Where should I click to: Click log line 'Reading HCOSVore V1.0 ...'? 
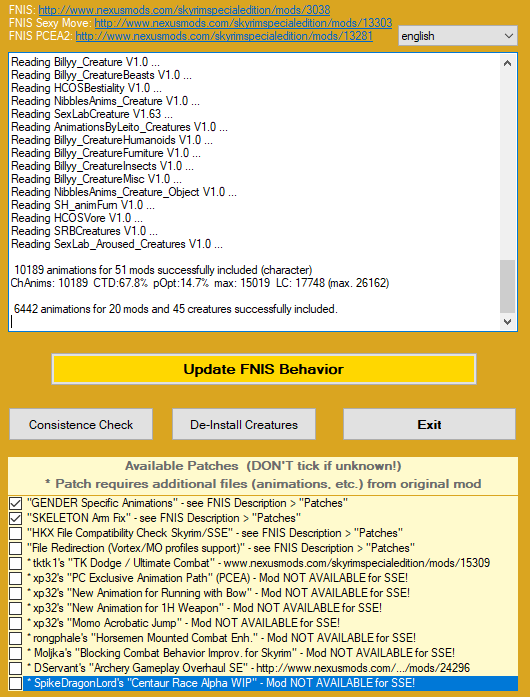(76, 218)
